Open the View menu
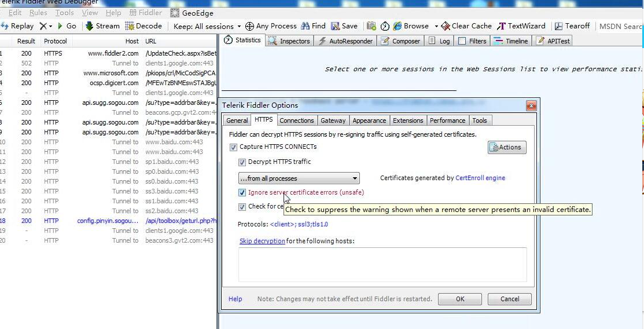This screenshot has height=329, width=644. coord(90,13)
